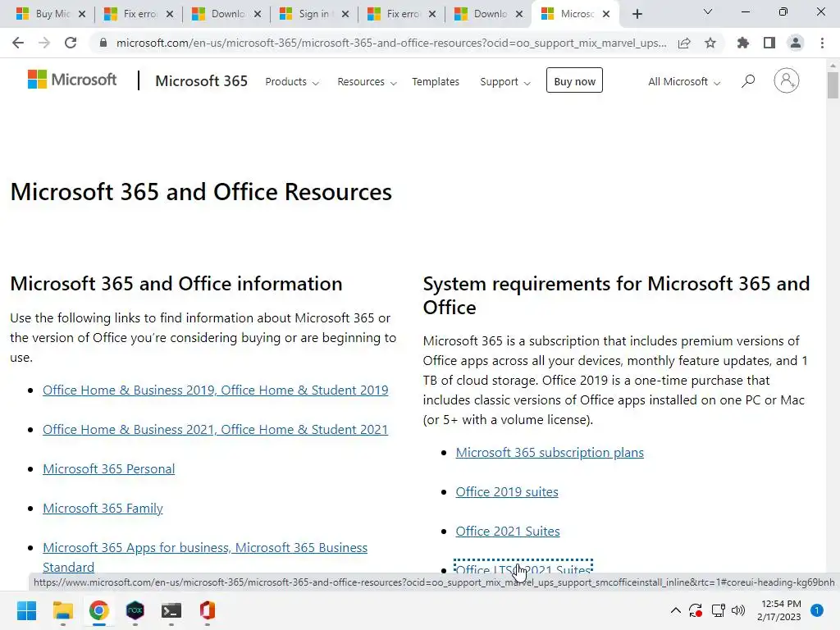Click the Microsoft 365 site title
This screenshot has width=840, height=630.
pyautogui.click(x=202, y=81)
